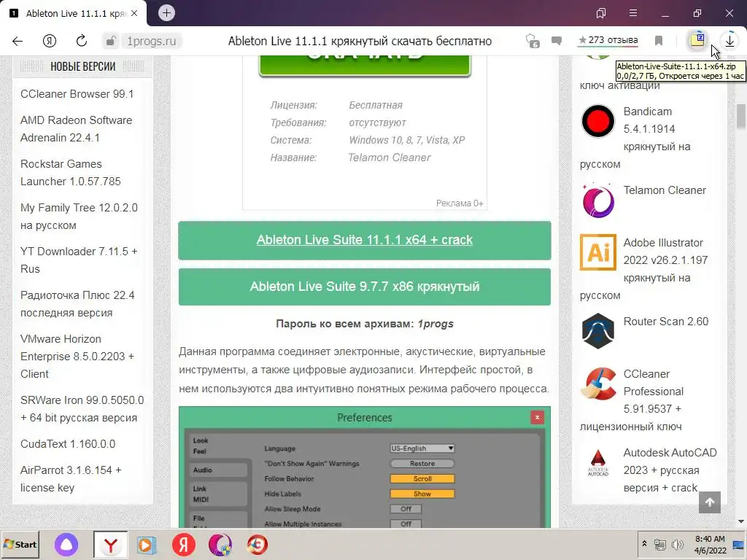
Task: Reload the page with the refresh icon
Action: (x=82, y=41)
